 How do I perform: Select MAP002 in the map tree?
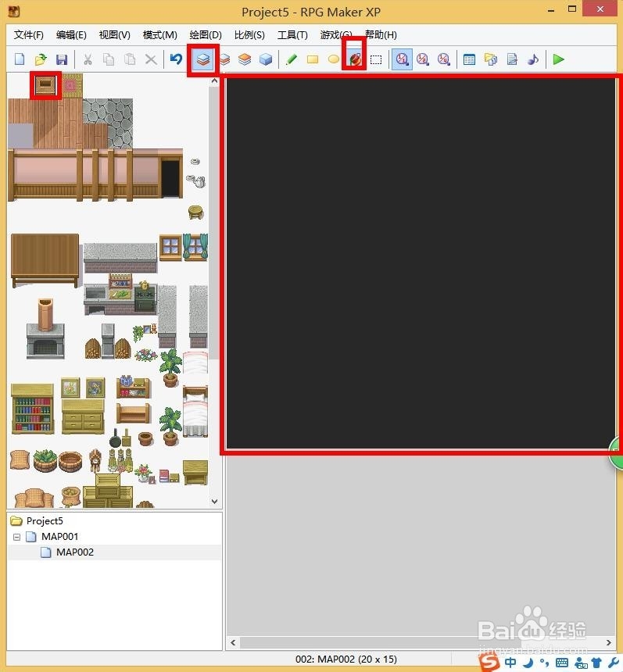pos(74,552)
